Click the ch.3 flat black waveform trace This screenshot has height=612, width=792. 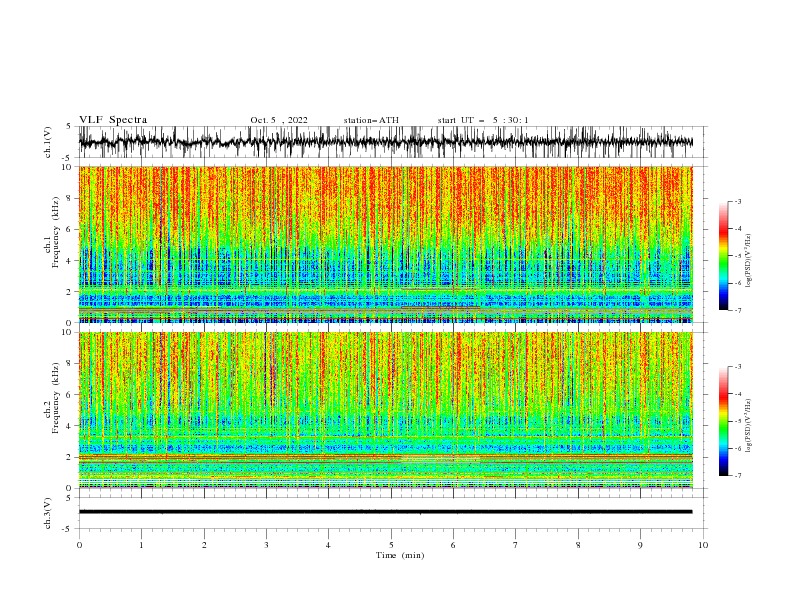(x=385, y=512)
